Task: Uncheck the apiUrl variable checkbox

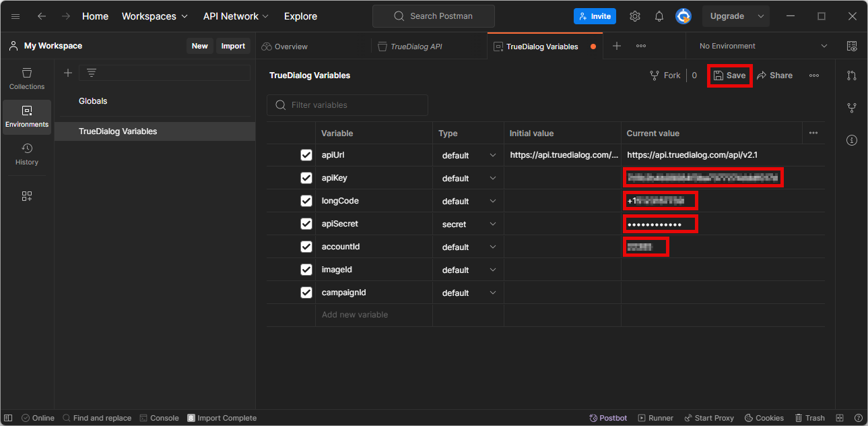Action: [306, 155]
